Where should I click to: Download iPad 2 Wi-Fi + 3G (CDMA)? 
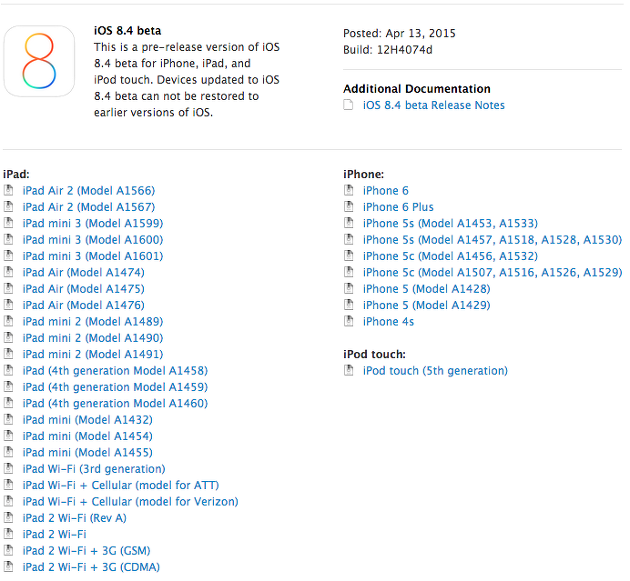[x=91, y=567]
